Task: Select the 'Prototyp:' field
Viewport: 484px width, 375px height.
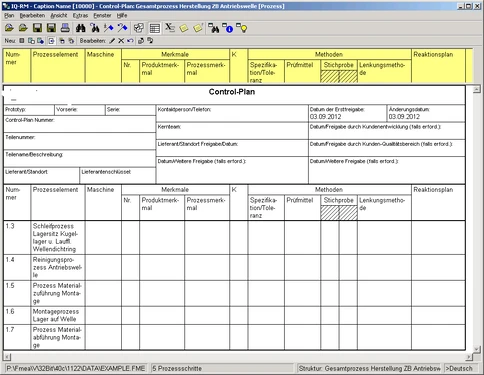Action: pos(29,110)
